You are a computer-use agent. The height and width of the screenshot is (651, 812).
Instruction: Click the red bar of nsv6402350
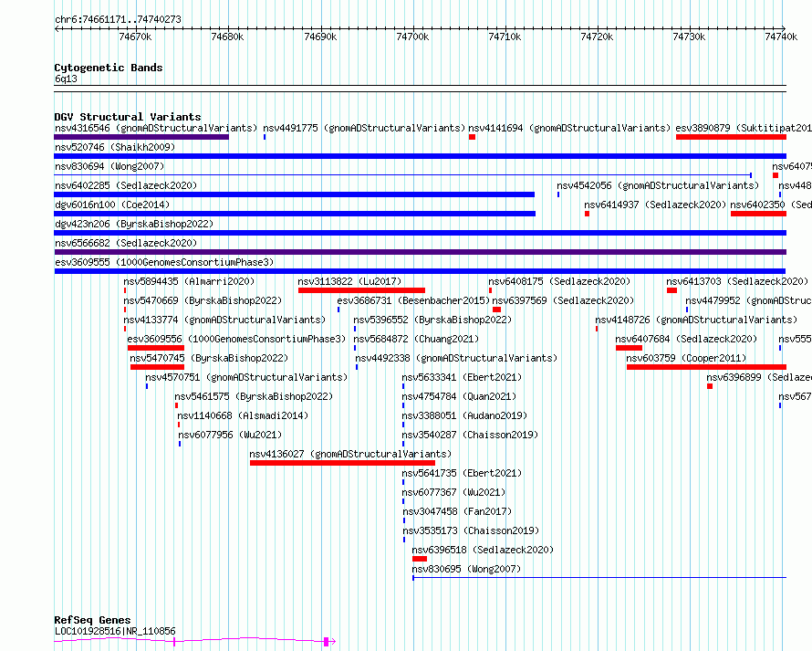pyautogui.click(x=759, y=214)
